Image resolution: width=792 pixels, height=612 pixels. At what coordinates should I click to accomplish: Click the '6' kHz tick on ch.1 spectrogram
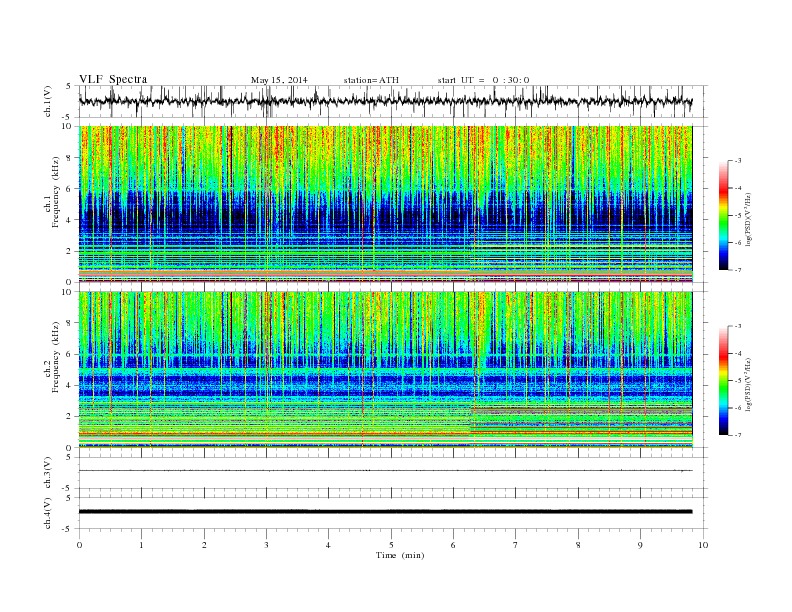point(69,189)
